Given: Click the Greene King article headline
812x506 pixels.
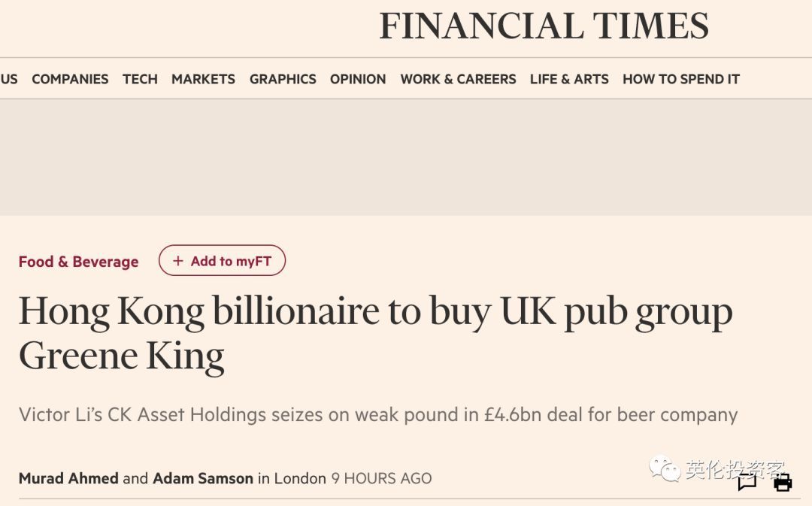Looking at the screenshot, I should coord(374,333).
